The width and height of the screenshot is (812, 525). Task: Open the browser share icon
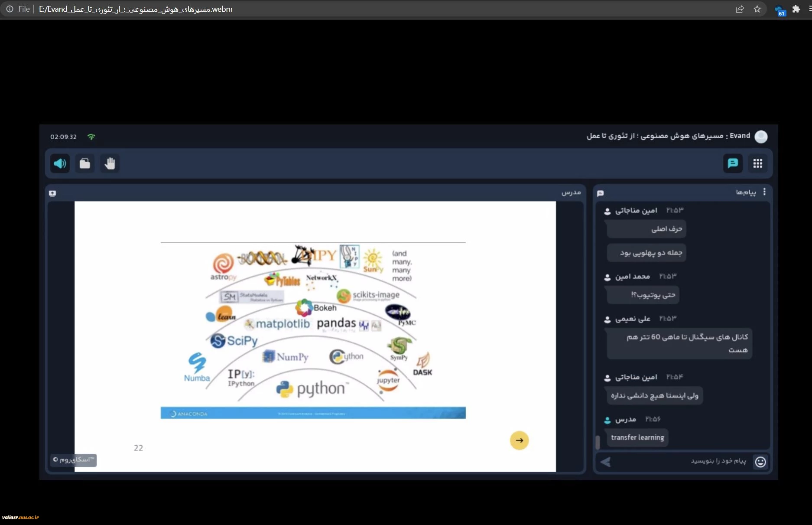click(x=740, y=9)
